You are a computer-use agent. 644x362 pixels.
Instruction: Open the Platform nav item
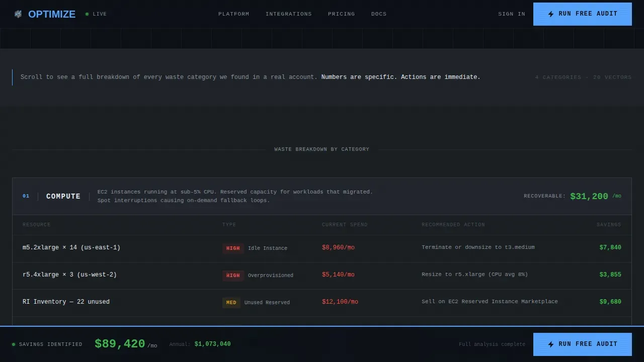click(x=234, y=14)
